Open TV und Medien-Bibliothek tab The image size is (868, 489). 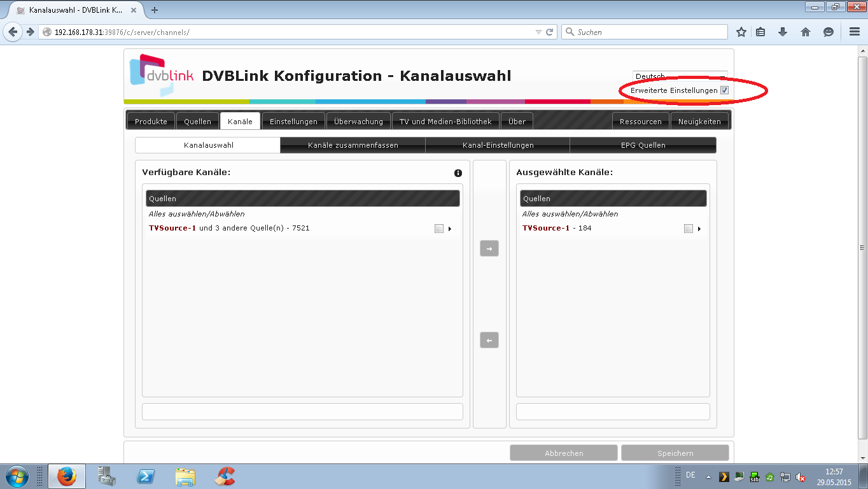pyautogui.click(x=445, y=121)
